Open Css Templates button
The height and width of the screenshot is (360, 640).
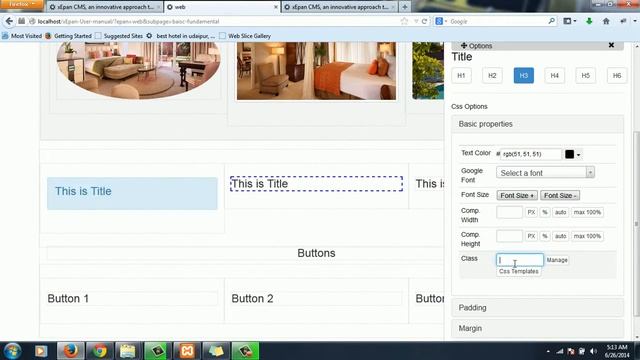pyautogui.click(x=519, y=271)
